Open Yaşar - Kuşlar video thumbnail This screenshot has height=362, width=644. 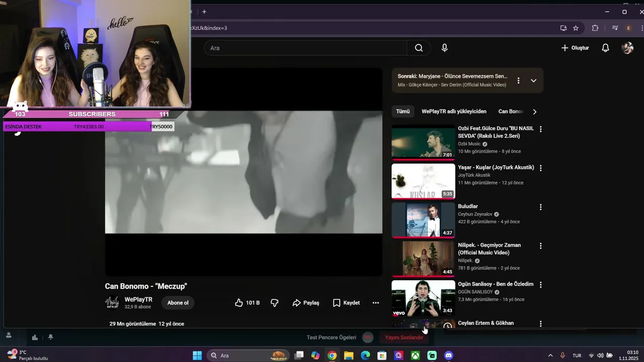tap(423, 181)
